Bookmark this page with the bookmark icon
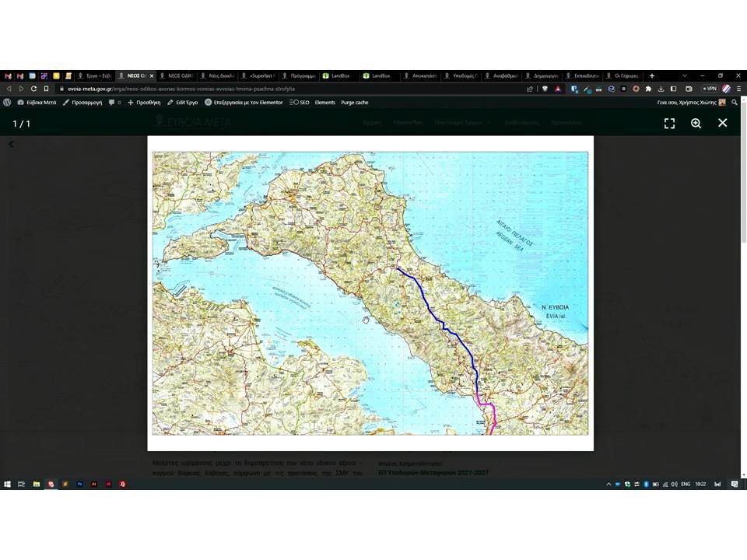Viewport: 747px width, 560px height. (46, 89)
